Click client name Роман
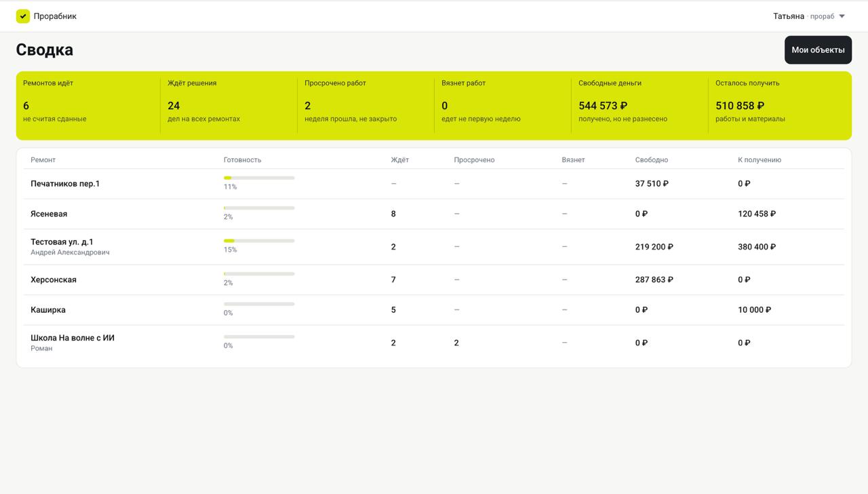The height and width of the screenshot is (494, 868). click(41, 348)
